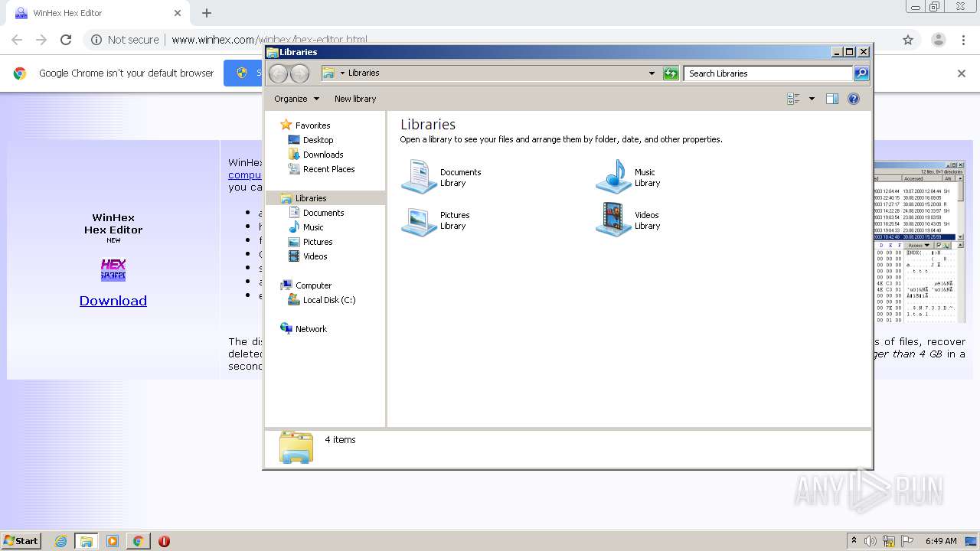Screen dimensions: 980x551
Task: Click the Set as default button
Action: (x=243, y=73)
